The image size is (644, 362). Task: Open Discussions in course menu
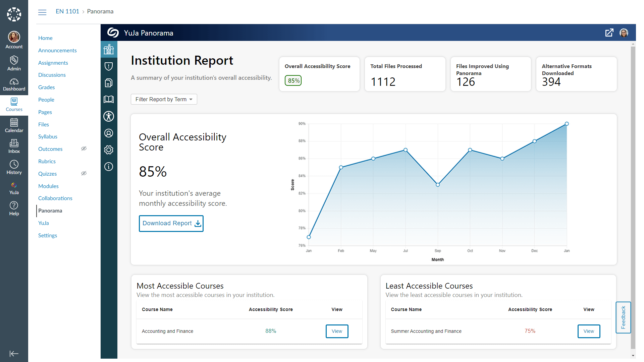pyautogui.click(x=52, y=75)
